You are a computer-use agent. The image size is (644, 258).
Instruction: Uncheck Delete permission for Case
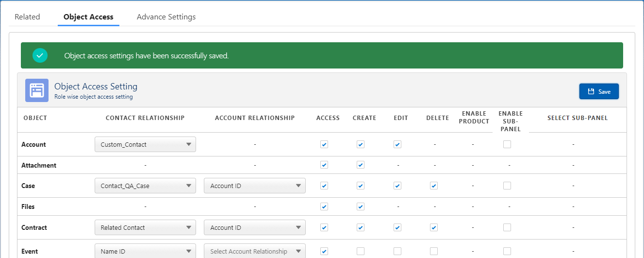[x=434, y=186]
